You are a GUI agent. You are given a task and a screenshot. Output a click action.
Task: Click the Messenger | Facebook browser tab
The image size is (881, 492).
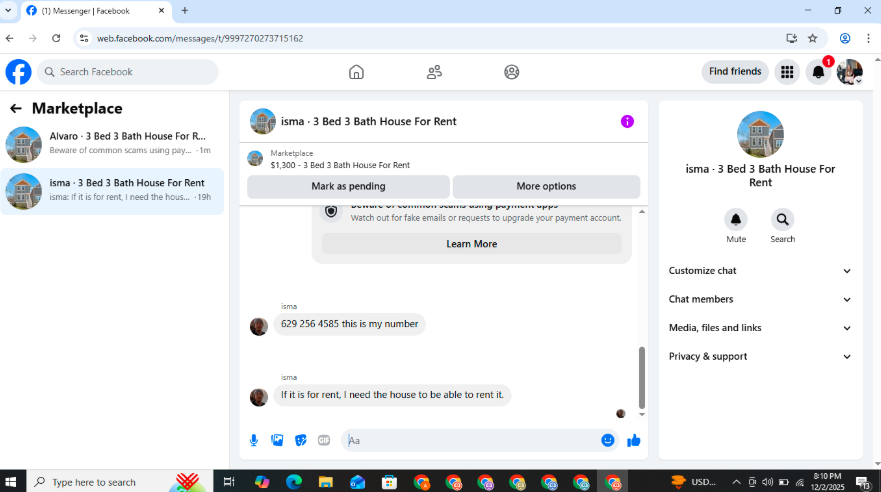[97, 11]
